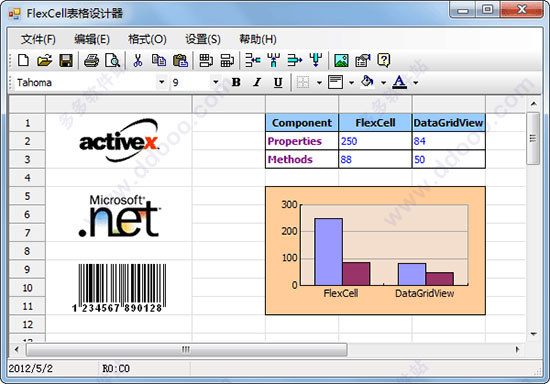Open the font size 9 dropdown

(x=216, y=82)
